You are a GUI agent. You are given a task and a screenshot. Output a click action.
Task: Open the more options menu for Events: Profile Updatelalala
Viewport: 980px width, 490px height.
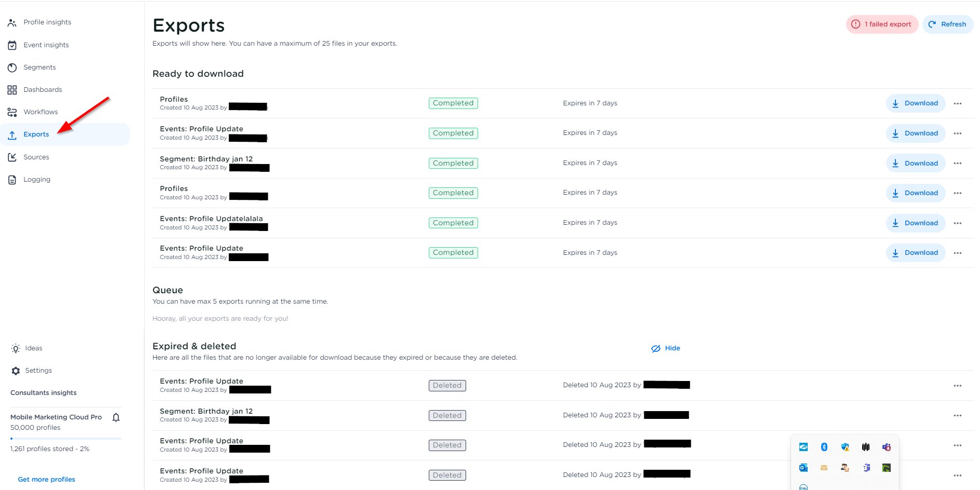pyautogui.click(x=958, y=223)
